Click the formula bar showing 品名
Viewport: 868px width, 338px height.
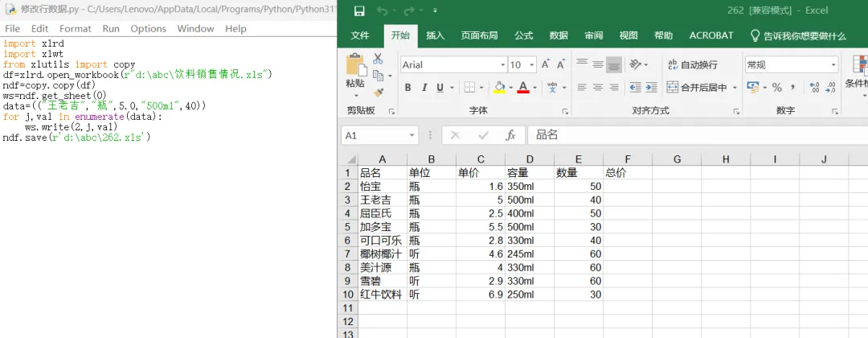pos(698,135)
